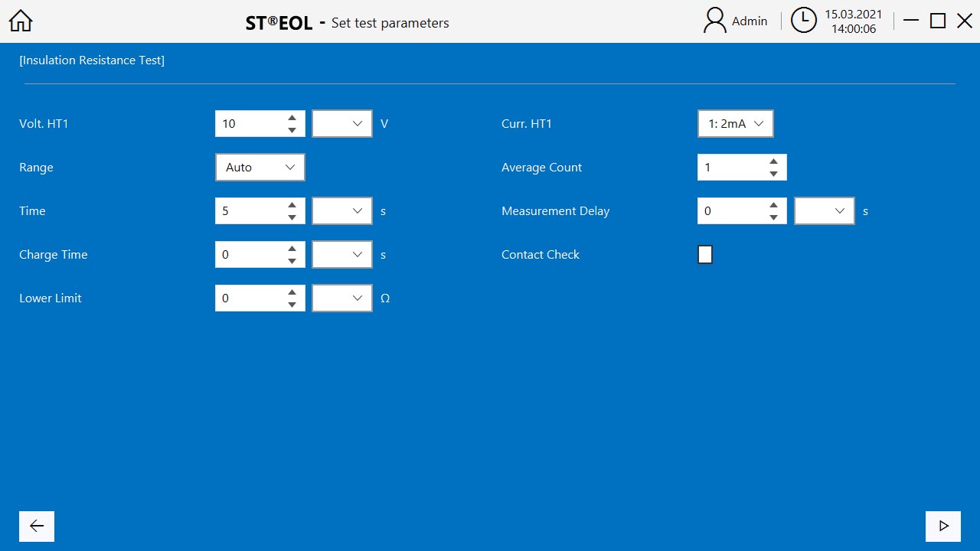Expand the Curr. HT1 dropdown showing 1: 2mA
The image size is (980, 551).
(x=735, y=124)
